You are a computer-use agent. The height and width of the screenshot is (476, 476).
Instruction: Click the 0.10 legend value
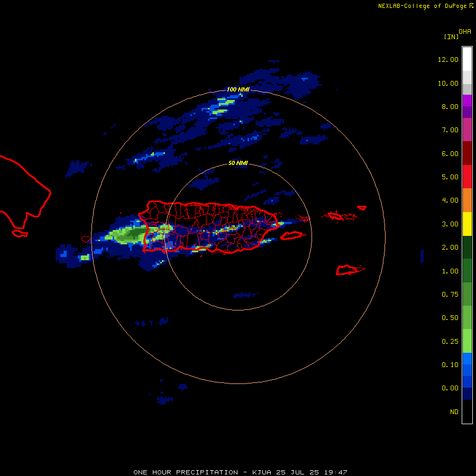pos(450,365)
